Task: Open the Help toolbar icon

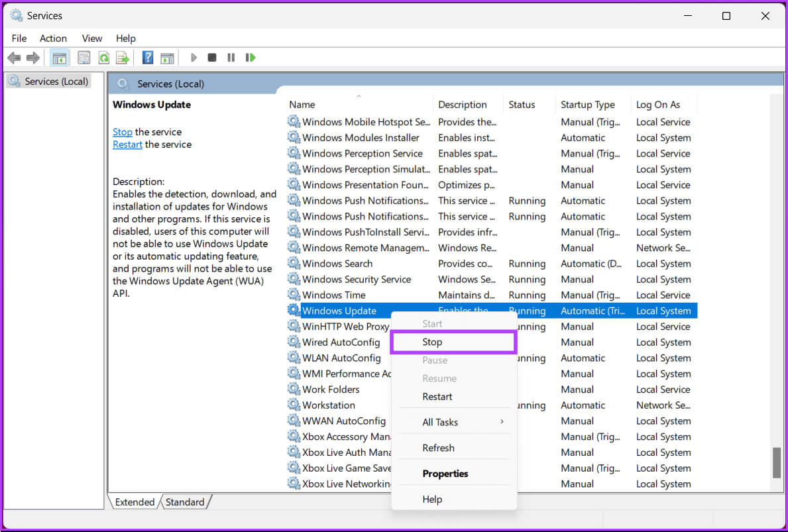Action: click(148, 58)
